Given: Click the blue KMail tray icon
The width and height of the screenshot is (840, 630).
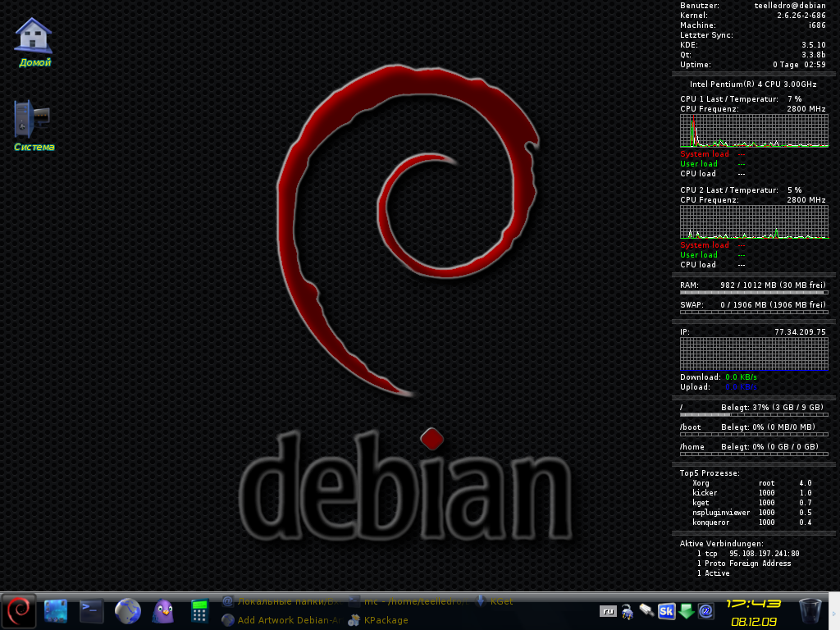Looking at the screenshot, I should (x=705, y=611).
